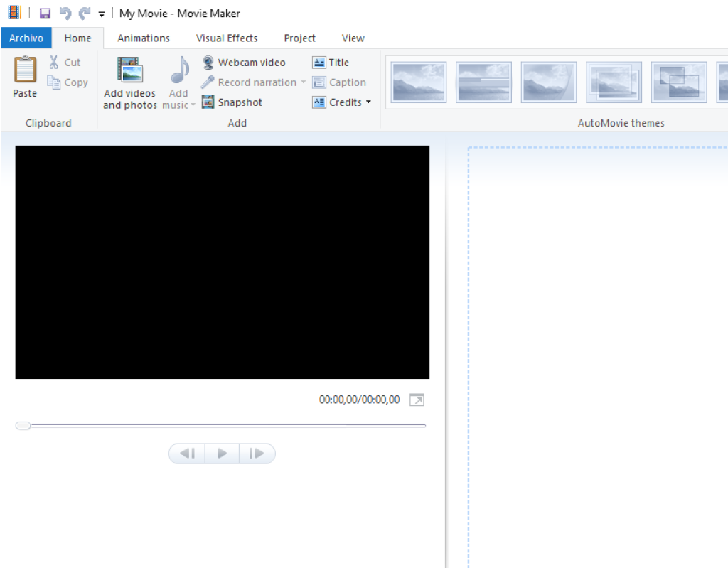Take a Snapshot of the preview
This screenshot has height=568, width=728.
tap(208, 102)
